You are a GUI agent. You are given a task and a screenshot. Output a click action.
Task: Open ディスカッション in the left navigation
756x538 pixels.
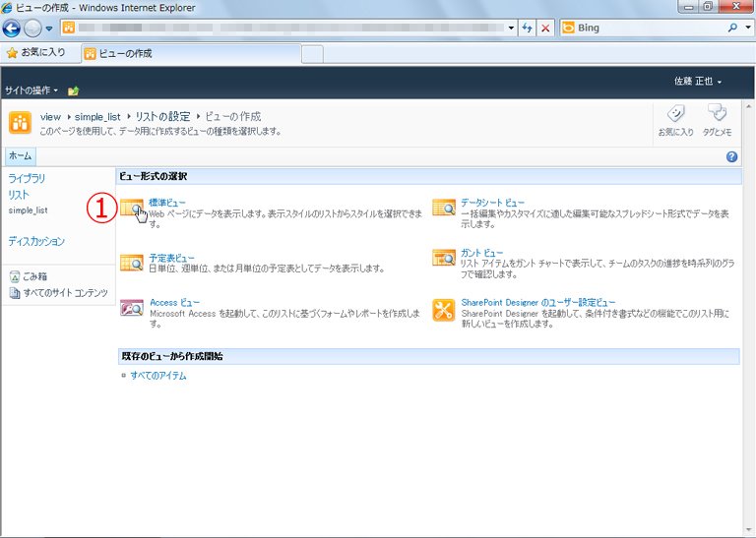coord(36,241)
